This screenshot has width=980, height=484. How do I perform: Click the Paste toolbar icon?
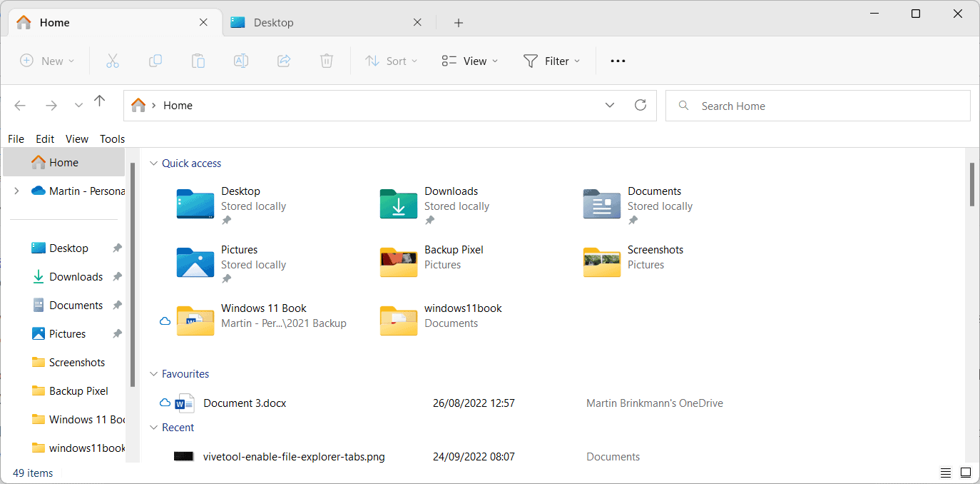198,61
